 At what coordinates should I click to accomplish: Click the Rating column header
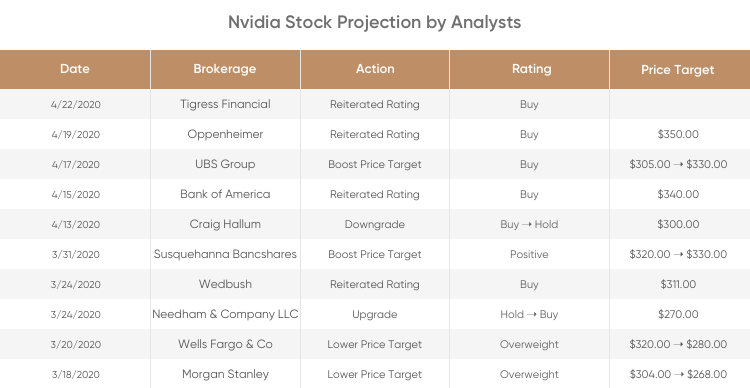[529, 69]
